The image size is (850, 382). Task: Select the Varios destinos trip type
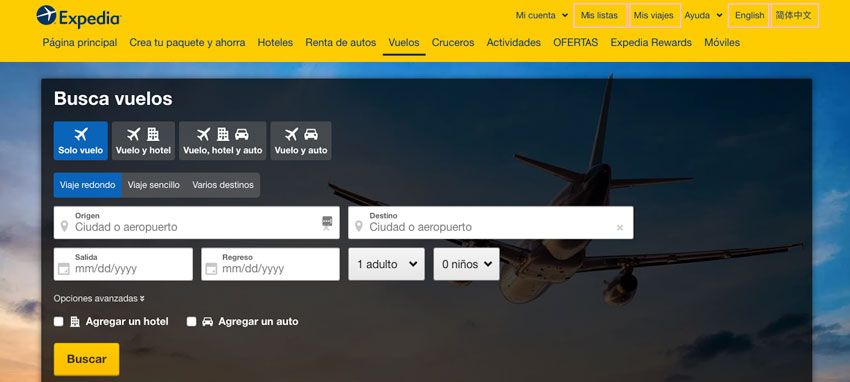point(223,185)
